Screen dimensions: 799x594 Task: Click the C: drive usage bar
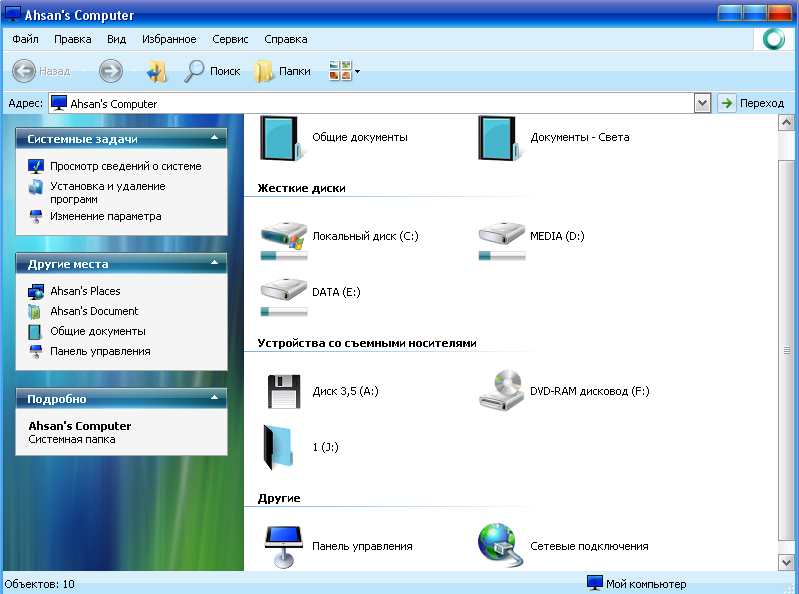[x=284, y=256]
